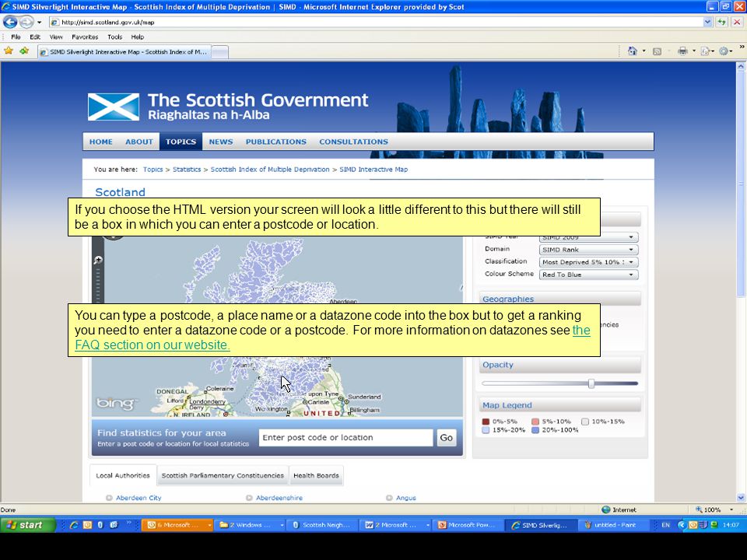The height and width of the screenshot is (560, 747).
Task: Click the RSS feeds icon
Action: click(x=657, y=51)
